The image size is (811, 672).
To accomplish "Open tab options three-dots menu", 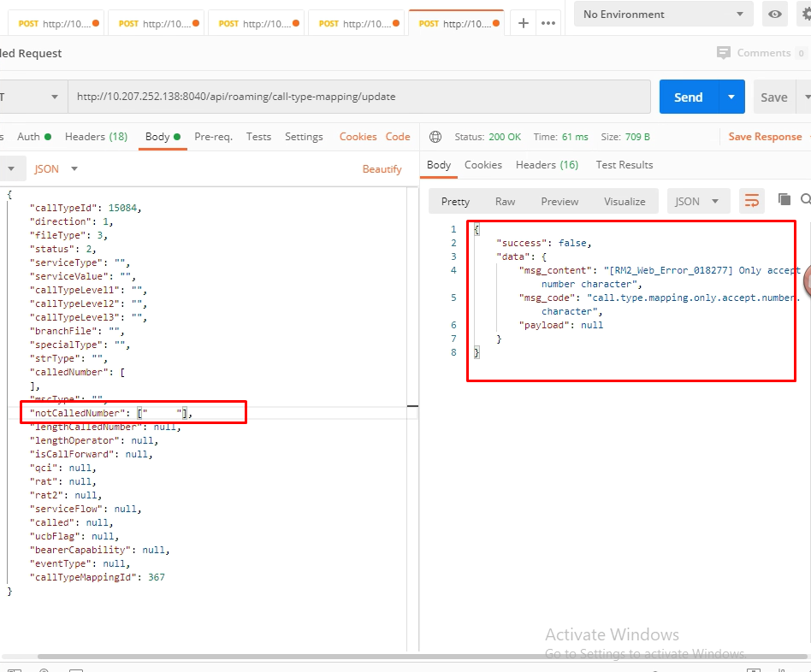I will [x=548, y=23].
